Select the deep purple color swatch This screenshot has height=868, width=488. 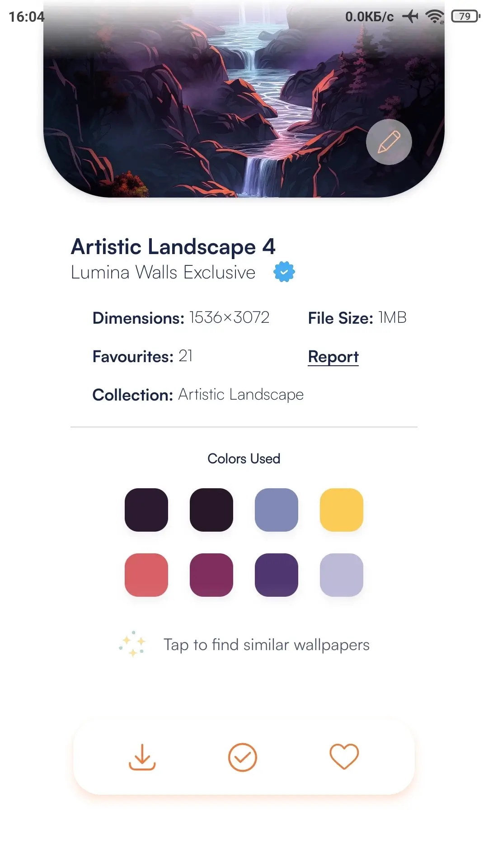tap(277, 575)
